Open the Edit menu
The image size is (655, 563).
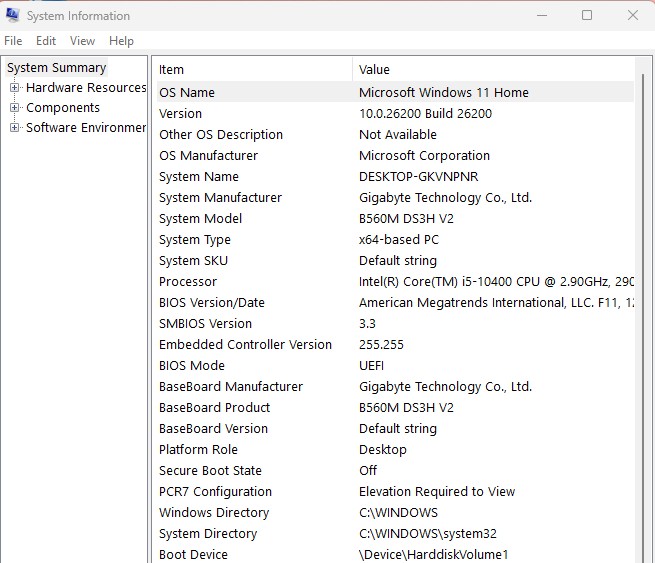click(46, 41)
